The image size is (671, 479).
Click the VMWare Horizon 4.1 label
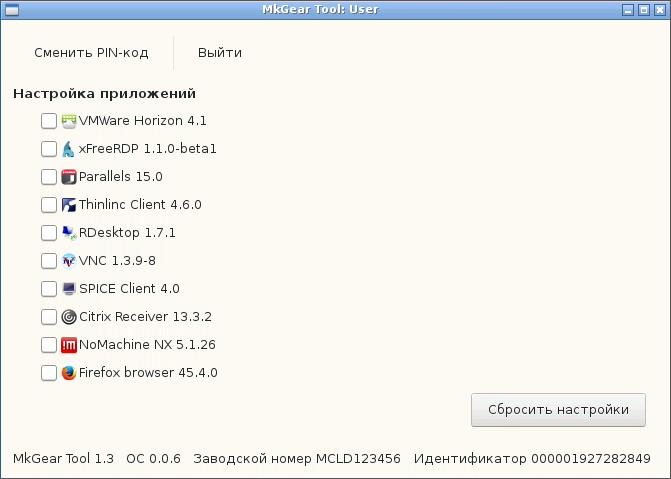143,121
